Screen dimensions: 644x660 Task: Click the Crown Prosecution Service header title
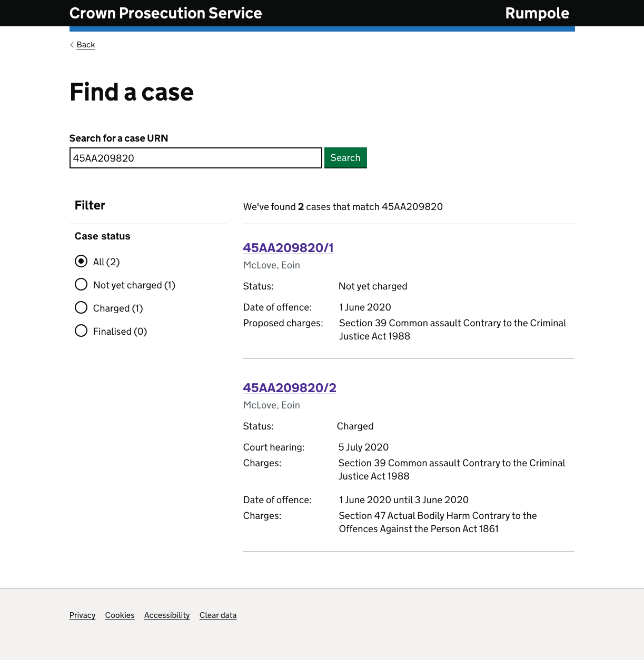(165, 13)
